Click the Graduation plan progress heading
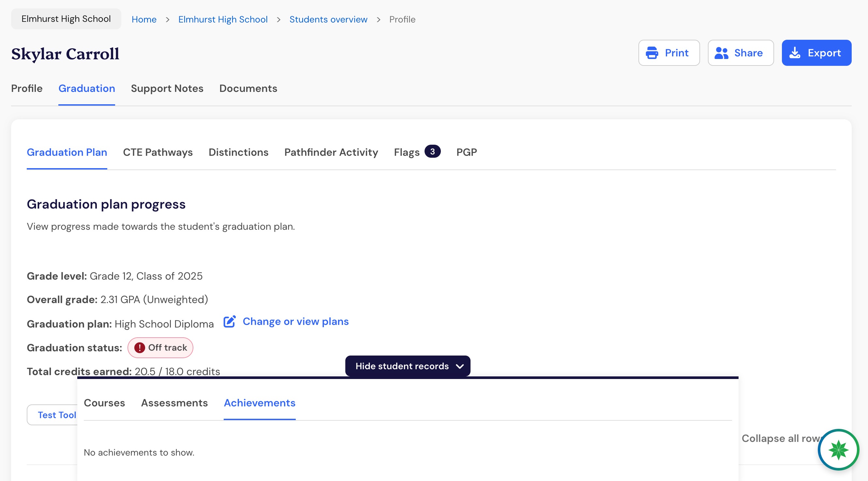Image resolution: width=868 pixels, height=481 pixels. point(106,204)
